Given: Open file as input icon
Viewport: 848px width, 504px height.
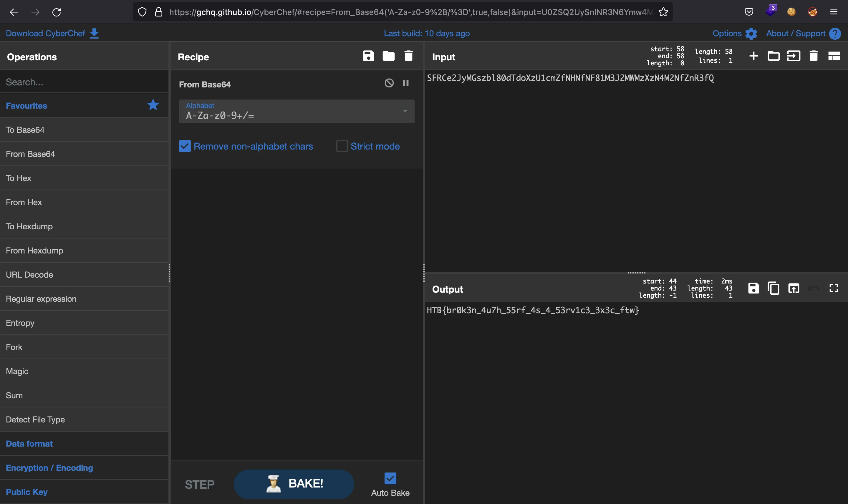Looking at the screenshot, I should click(794, 56).
